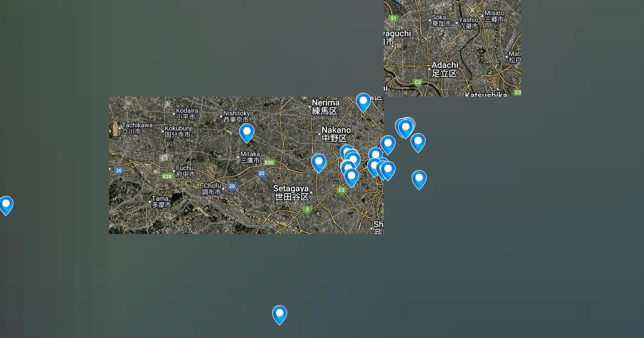The image size is (644, 338).
Task: Click the Fuchu city label
Action: click(185, 171)
